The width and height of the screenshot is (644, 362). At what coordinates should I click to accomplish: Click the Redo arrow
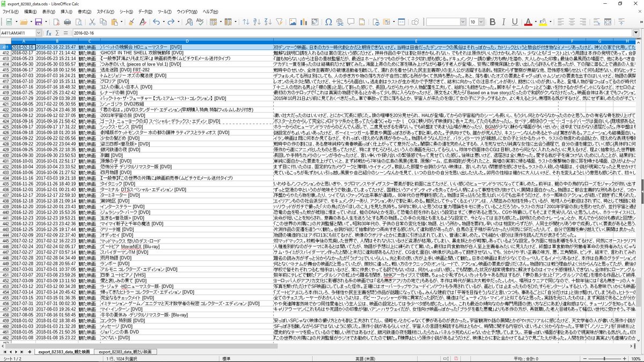click(171, 22)
